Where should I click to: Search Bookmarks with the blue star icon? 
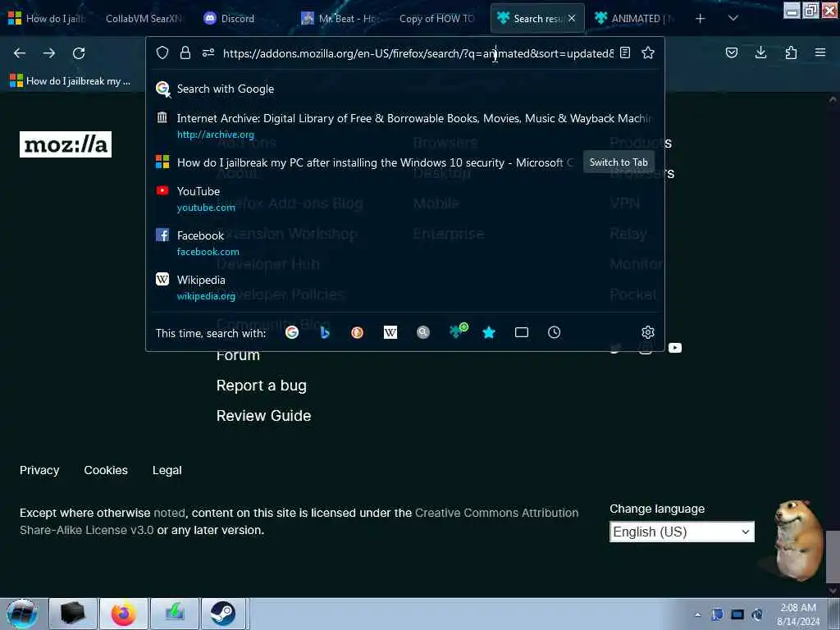489,333
